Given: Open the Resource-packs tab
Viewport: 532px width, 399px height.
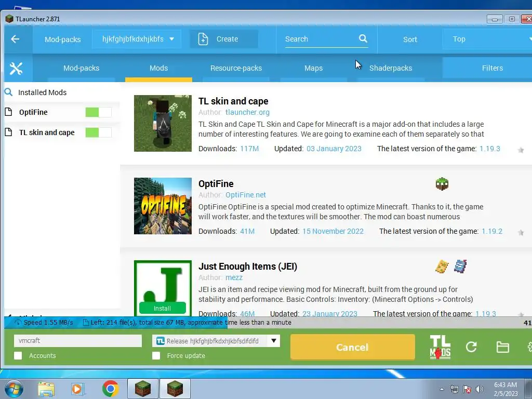Looking at the screenshot, I should pyautogui.click(x=236, y=68).
